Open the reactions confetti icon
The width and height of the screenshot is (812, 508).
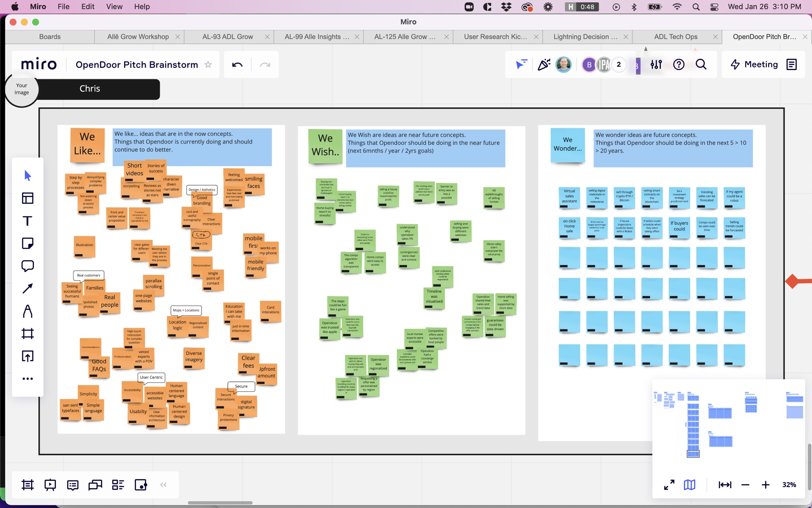(544, 65)
